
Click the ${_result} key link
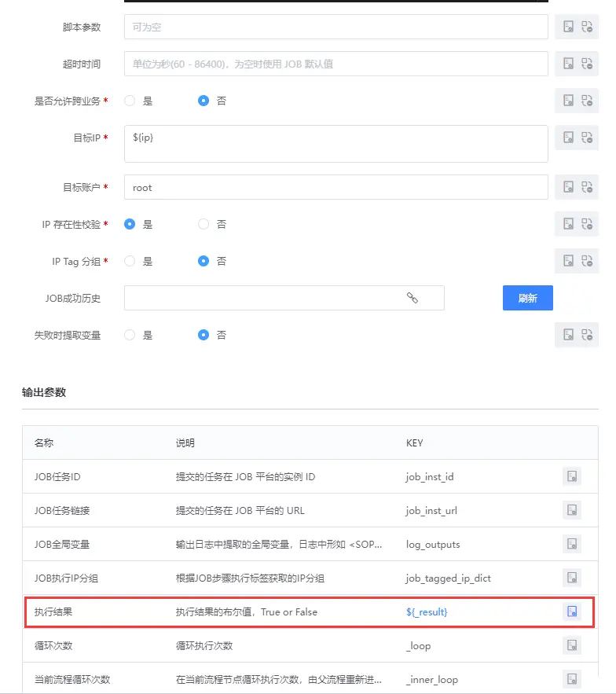[x=427, y=611]
